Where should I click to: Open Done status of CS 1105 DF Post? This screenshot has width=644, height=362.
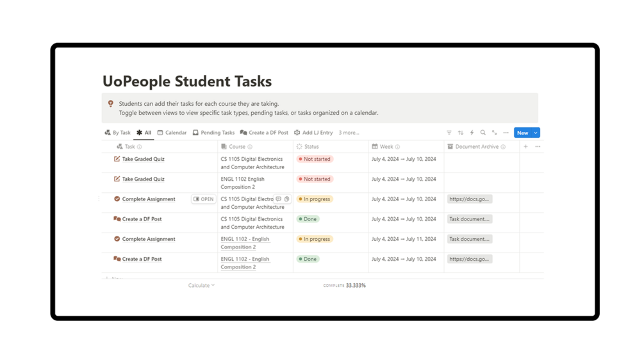(x=308, y=219)
